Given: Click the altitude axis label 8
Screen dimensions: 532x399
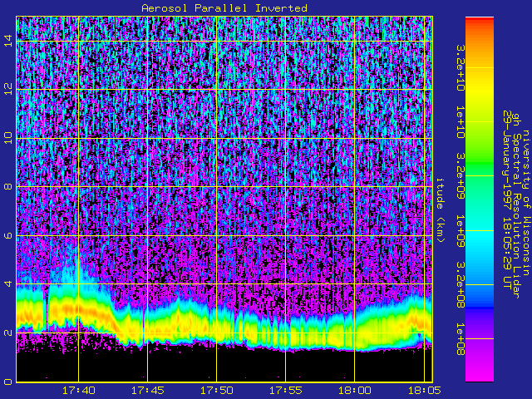Looking at the screenshot, I should [x=8, y=186].
